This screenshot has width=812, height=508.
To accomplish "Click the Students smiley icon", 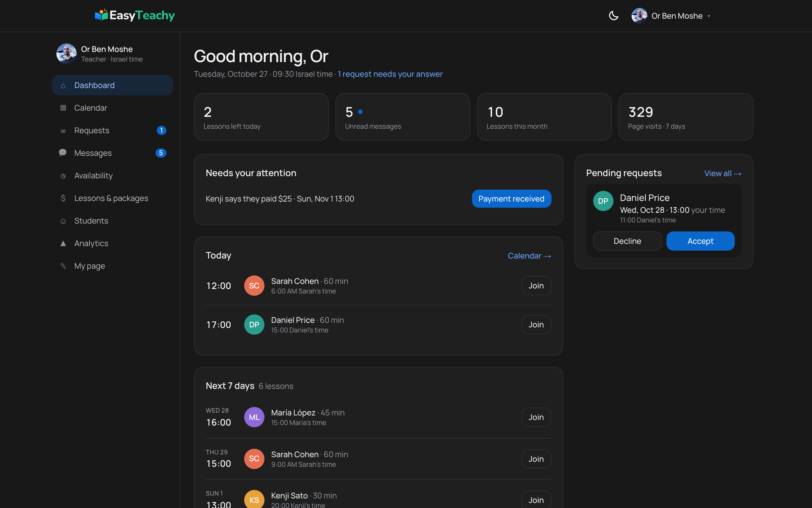I will point(63,221).
